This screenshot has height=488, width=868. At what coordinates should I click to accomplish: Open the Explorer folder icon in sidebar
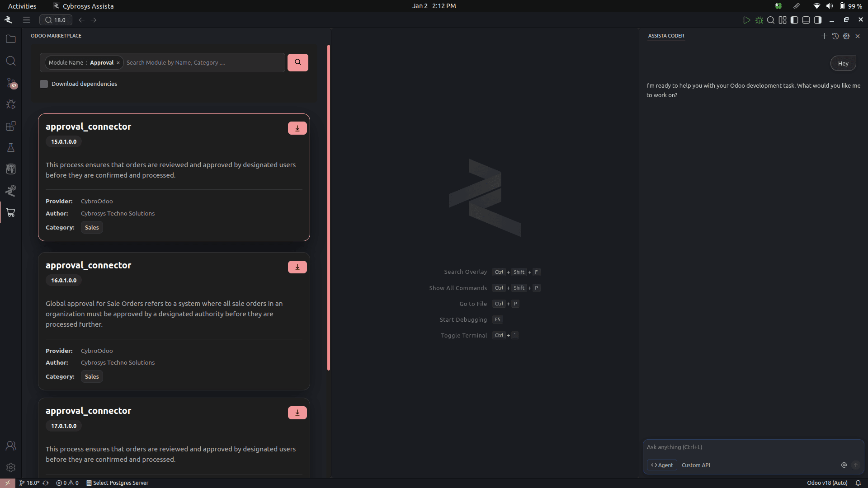[x=11, y=39]
